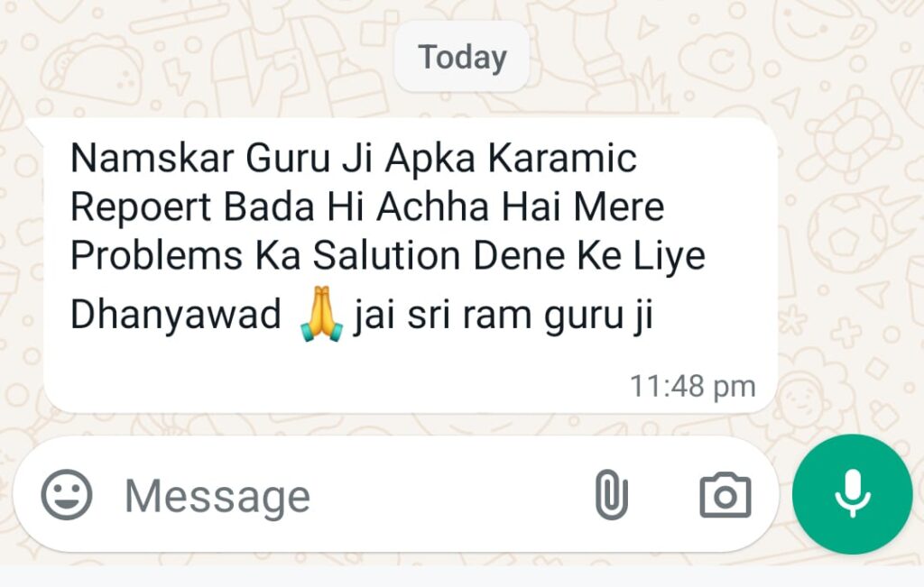
Task: Click the word Karamic in the message
Action: pos(562,158)
